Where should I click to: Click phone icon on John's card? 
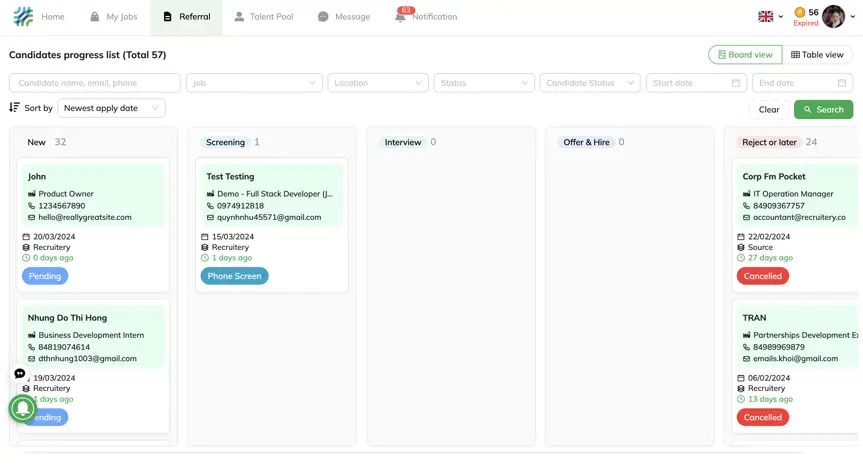click(31, 206)
